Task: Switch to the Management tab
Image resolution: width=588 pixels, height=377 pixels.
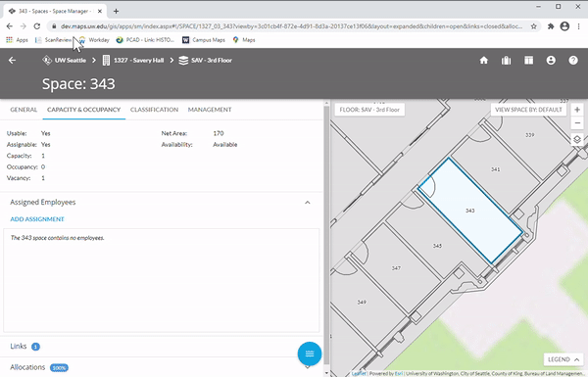Action: coord(210,110)
